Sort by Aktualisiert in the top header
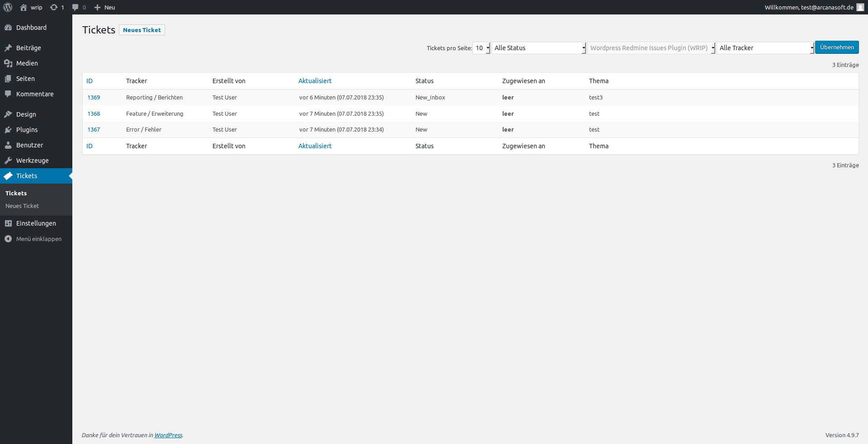The image size is (868, 444). coord(315,81)
